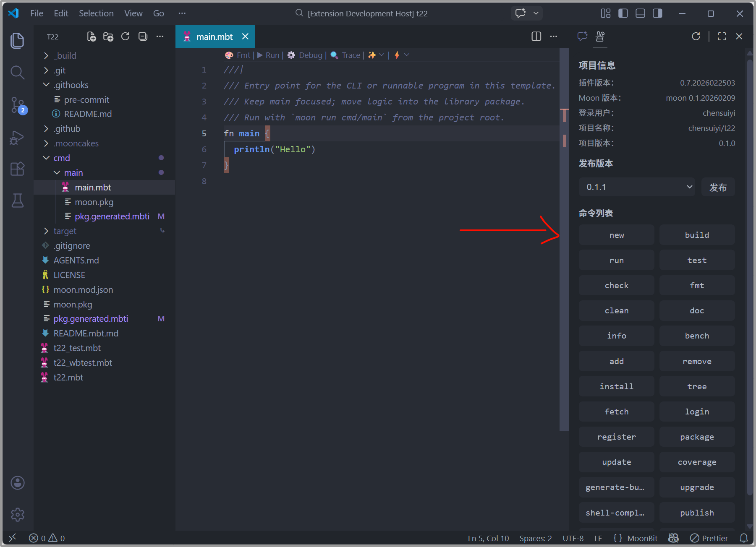Click the fmt command button
This screenshot has width=756, height=547.
pos(697,285)
